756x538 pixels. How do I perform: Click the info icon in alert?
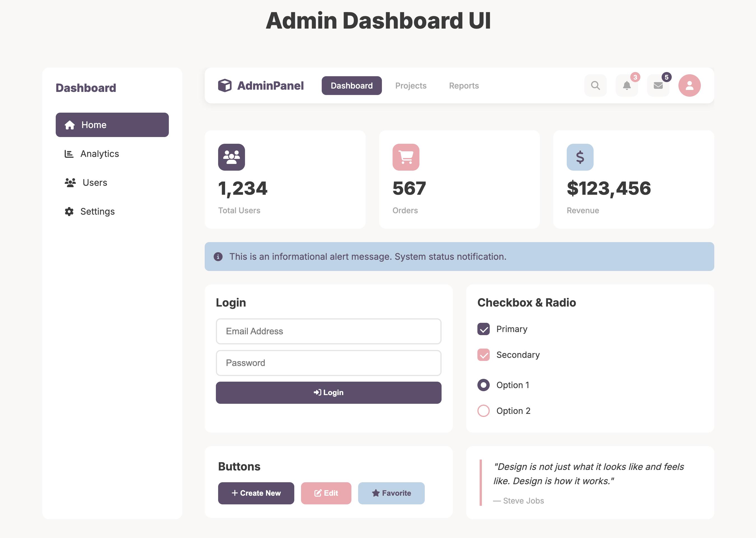pos(218,257)
